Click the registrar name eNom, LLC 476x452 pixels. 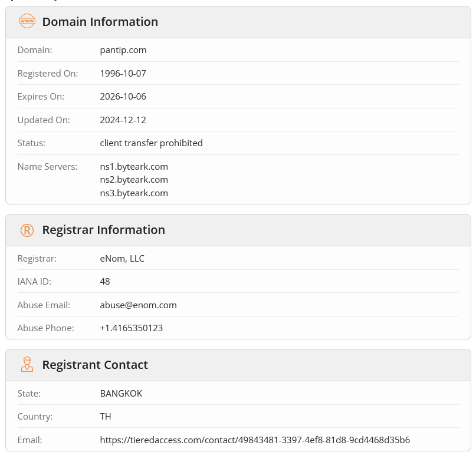tap(122, 258)
